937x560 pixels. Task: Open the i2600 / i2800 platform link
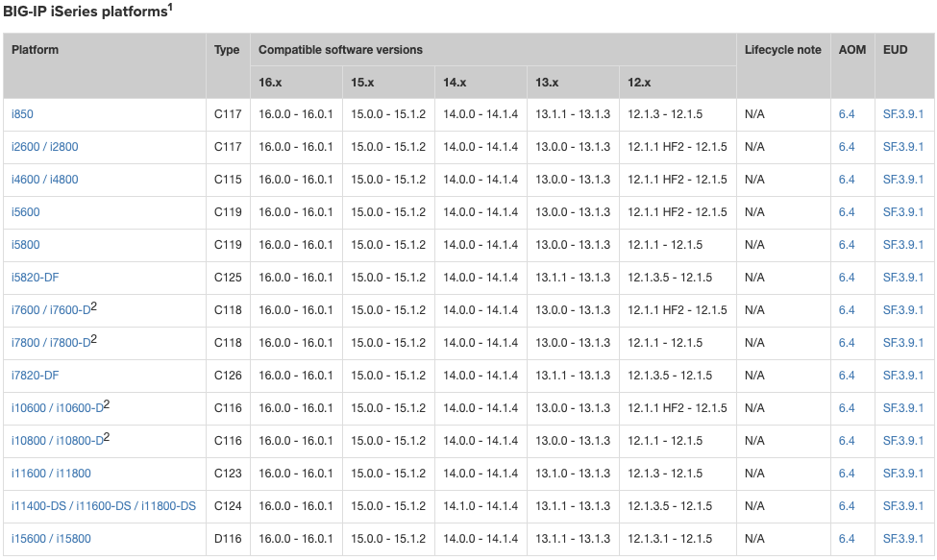[45, 147]
